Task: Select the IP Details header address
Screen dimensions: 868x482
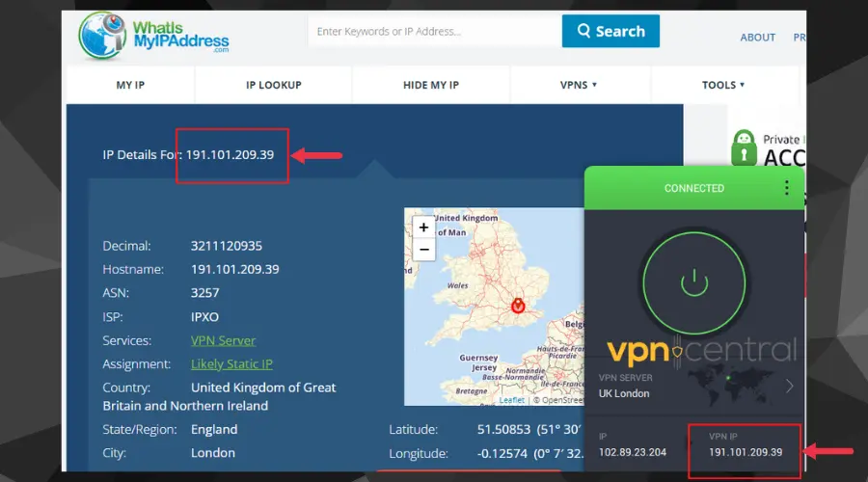Action: click(x=230, y=154)
